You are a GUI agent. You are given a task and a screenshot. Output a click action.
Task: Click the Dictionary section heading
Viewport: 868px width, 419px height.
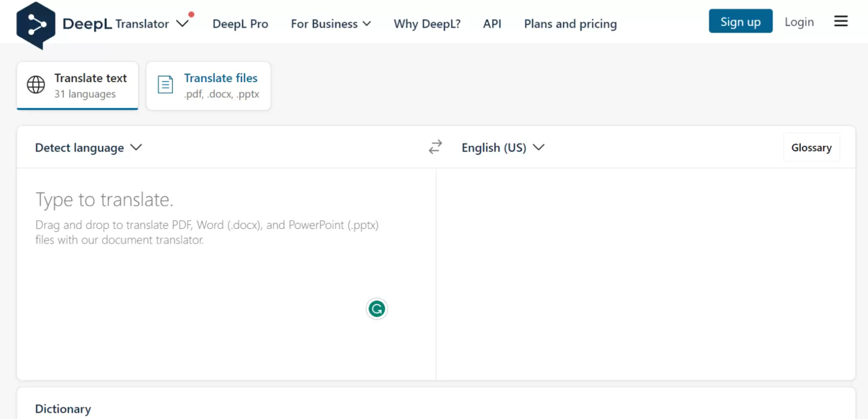(x=63, y=409)
